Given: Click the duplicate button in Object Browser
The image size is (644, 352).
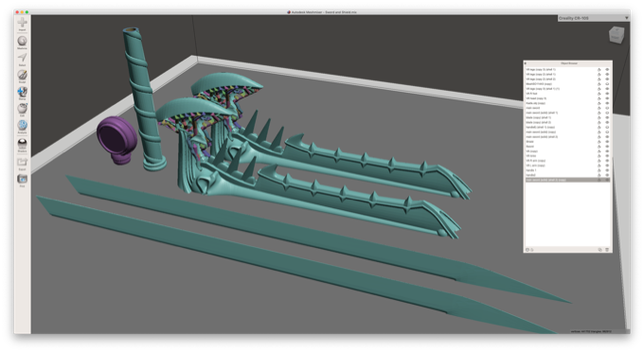Looking at the screenshot, I should click(x=600, y=250).
